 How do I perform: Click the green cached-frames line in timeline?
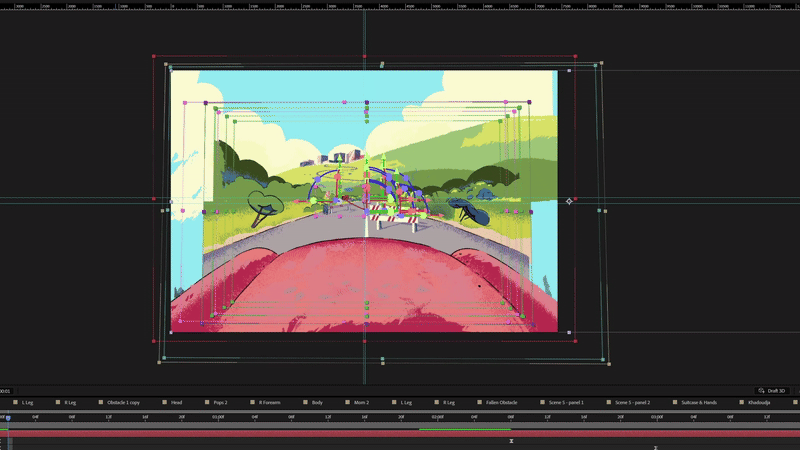[x=465, y=430]
